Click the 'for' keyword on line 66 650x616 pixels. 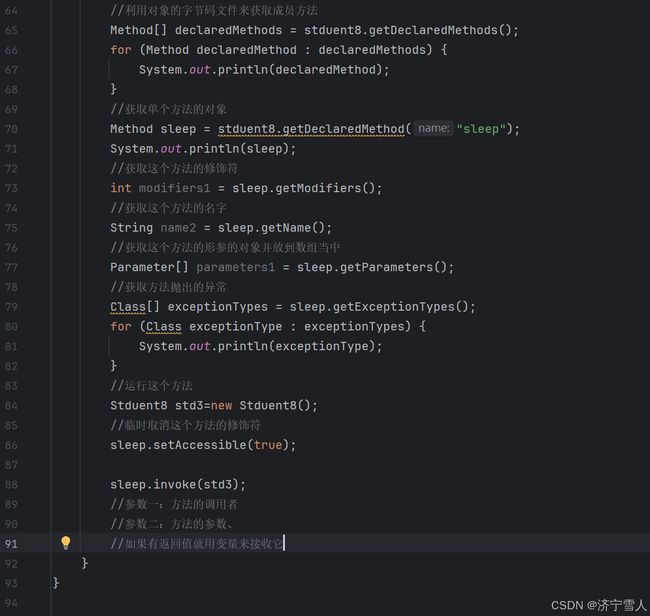click(121, 50)
